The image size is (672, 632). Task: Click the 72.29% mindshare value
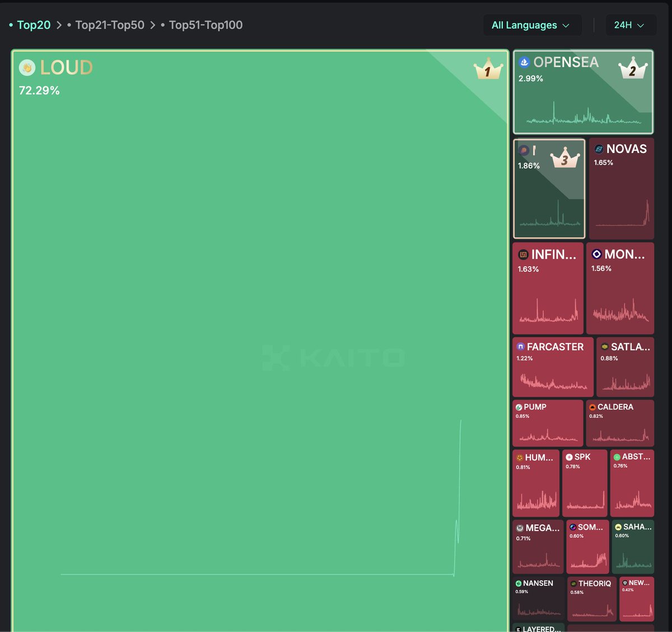(39, 91)
